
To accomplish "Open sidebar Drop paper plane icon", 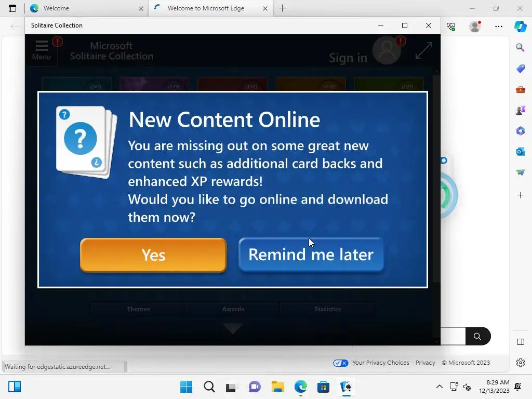I will (x=520, y=172).
